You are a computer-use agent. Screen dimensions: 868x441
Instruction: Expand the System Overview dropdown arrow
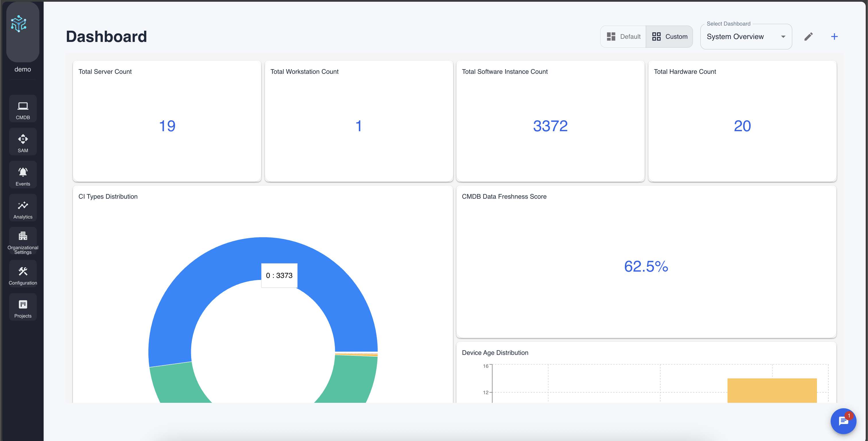point(783,37)
